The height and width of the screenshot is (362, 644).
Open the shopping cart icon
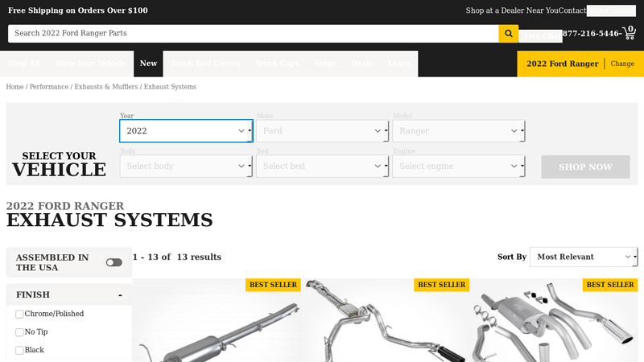coord(630,33)
